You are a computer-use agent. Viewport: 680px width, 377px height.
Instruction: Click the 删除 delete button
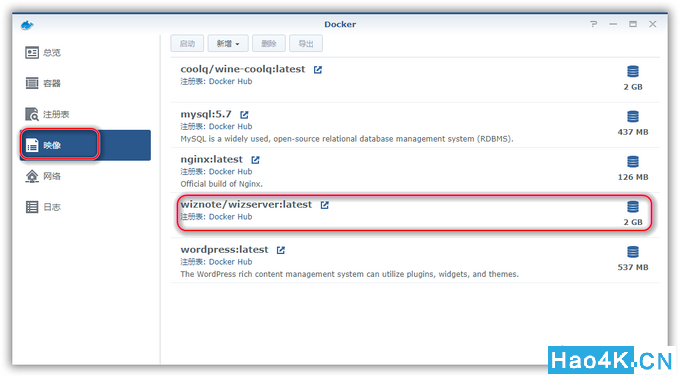269,43
